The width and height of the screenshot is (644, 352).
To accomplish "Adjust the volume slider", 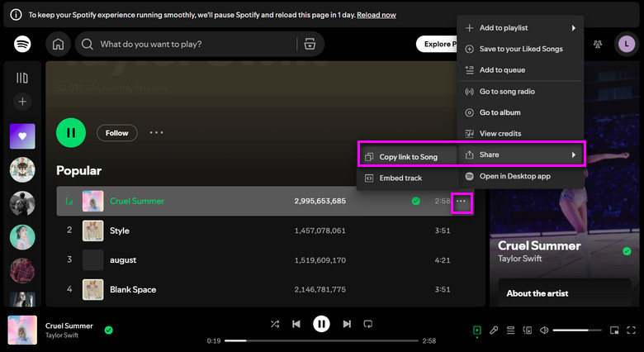I will click(x=577, y=330).
